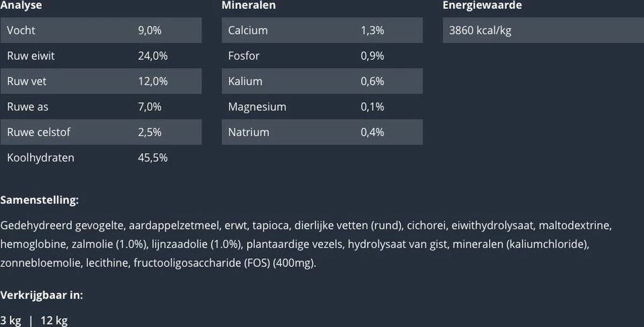Click the ingredients paragraph starting with Gedehydreerd gevogelte

pos(306,244)
